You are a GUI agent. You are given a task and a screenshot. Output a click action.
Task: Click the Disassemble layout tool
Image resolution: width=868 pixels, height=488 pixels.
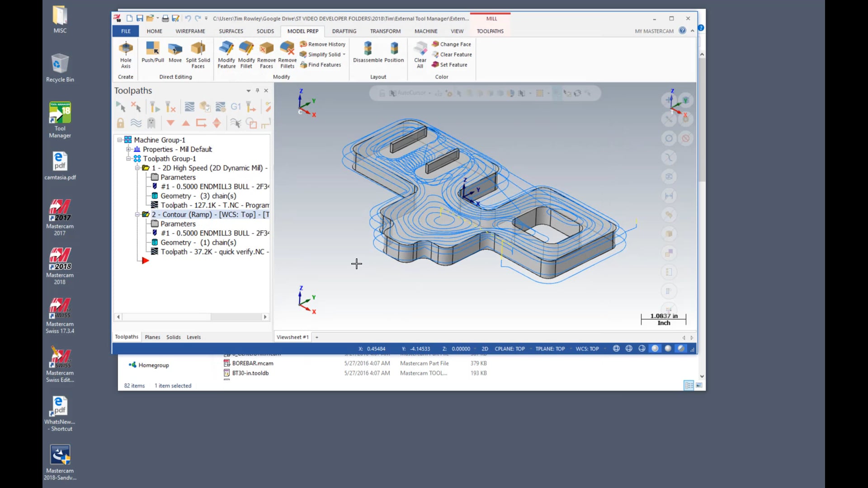368,52
